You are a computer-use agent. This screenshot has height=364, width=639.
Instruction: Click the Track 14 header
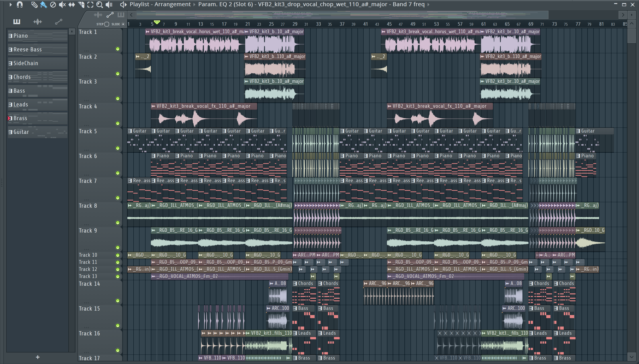point(100,292)
